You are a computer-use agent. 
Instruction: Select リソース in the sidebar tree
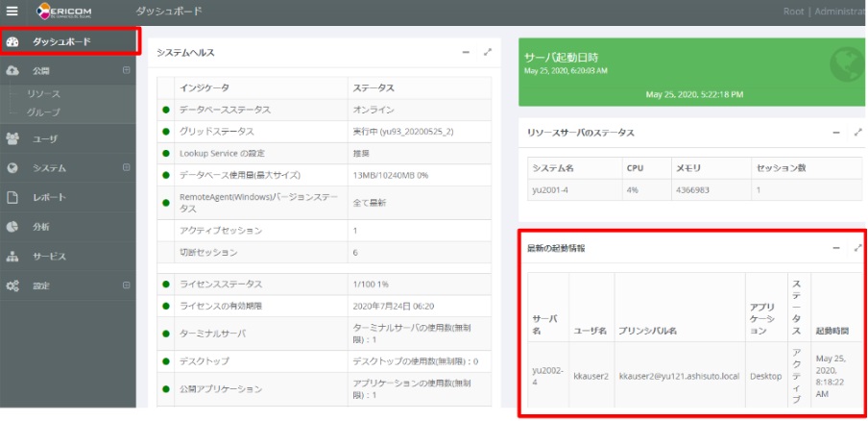click(x=43, y=94)
